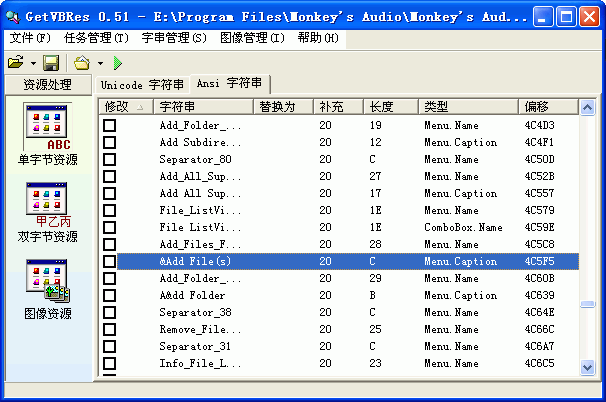Screen dimensions: 606x402
Task: Check the box for Separator_38 row
Action: click(x=110, y=312)
